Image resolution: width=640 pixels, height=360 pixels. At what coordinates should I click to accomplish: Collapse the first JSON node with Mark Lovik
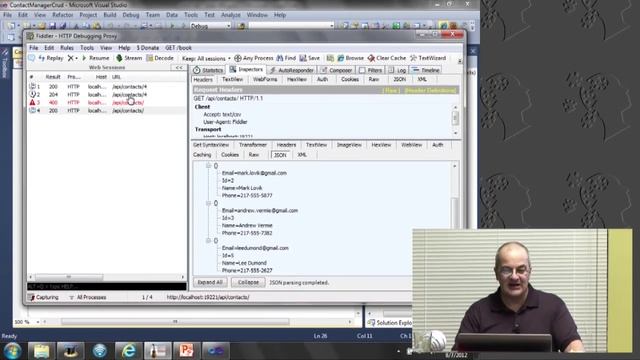click(208, 166)
